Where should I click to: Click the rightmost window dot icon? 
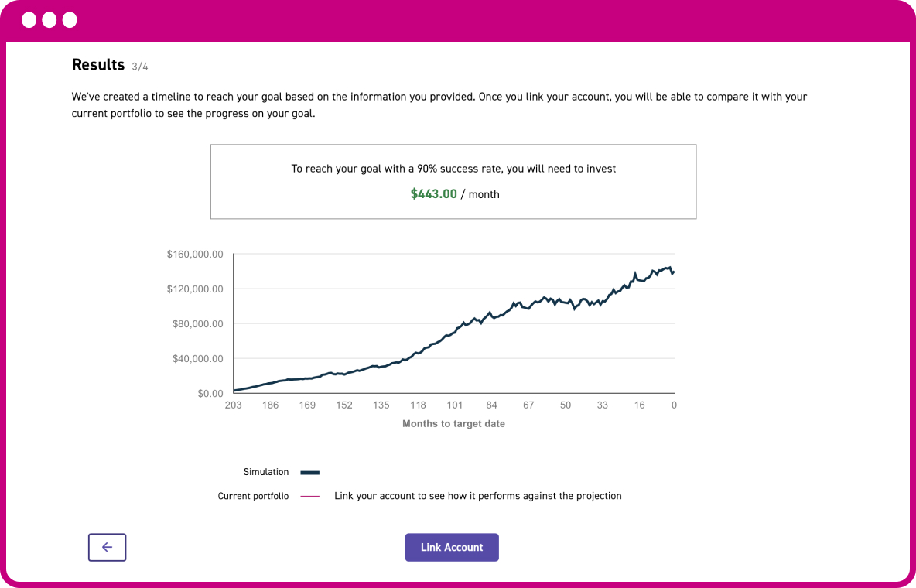(70, 20)
